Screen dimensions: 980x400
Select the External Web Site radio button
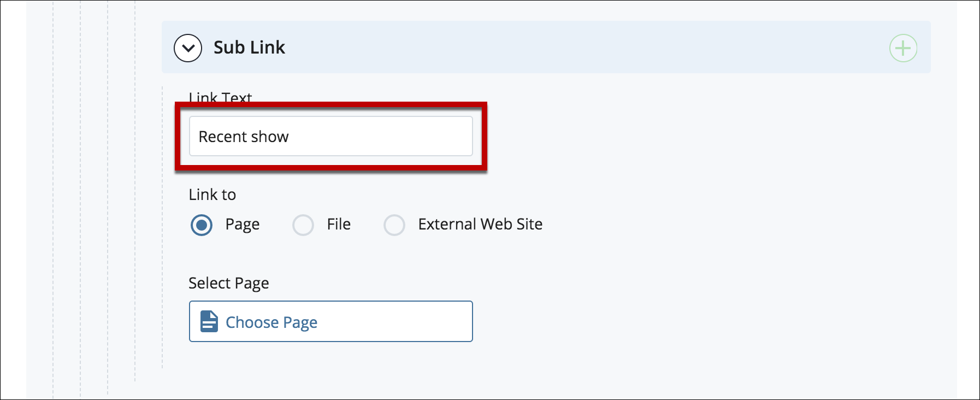[x=394, y=225]
